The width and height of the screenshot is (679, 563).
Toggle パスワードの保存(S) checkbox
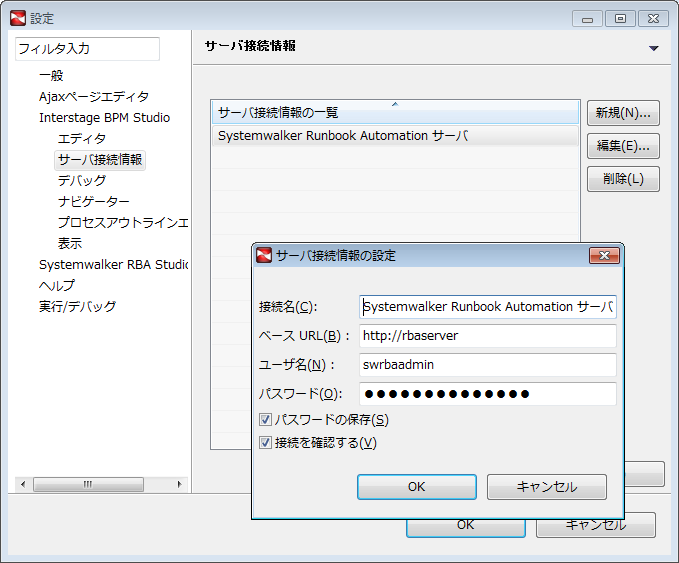coord(265,419)
